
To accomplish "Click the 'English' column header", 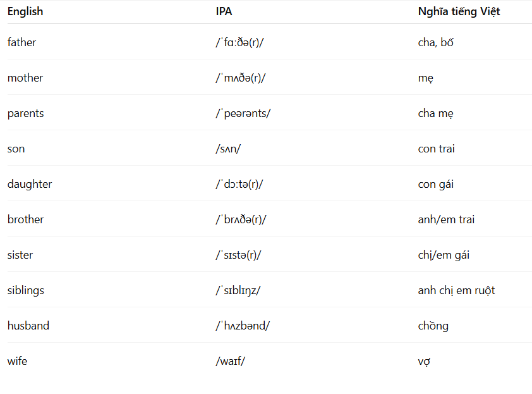I will point(25,11).
